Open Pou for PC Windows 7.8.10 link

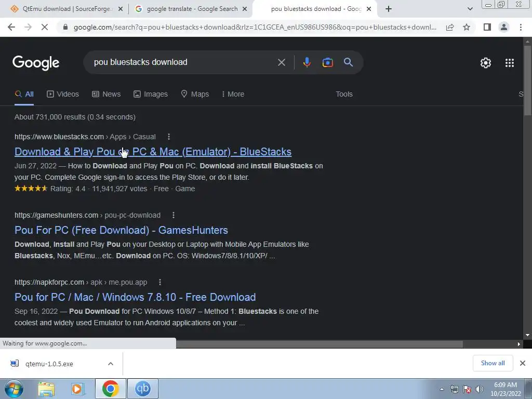coord(135,297)
